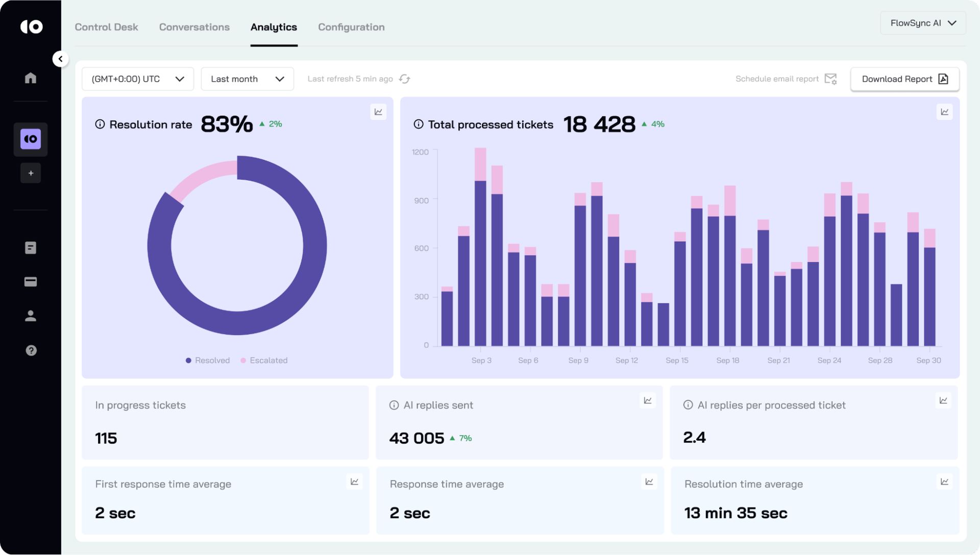Open chart icon on Resolution rate card
Viewport: 980px width, 555px height.
378,112
